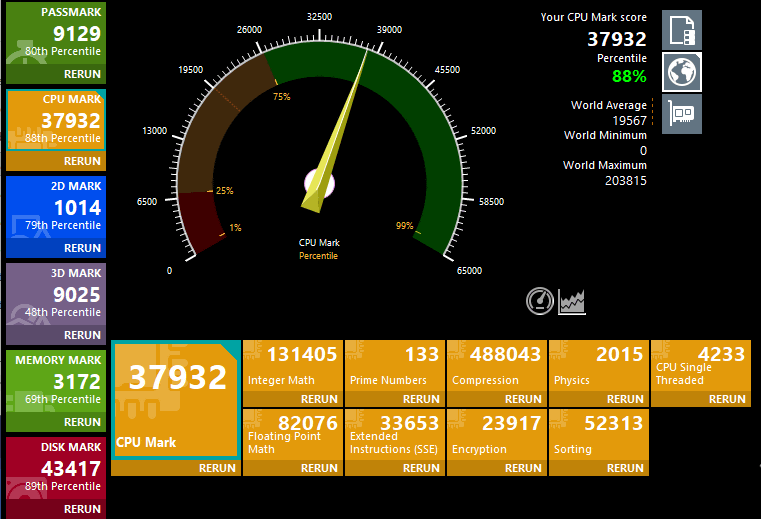Screen dimensions: 761x519
Task: Switch to the speedometer gauge view
Action: [x=540, y=301]
